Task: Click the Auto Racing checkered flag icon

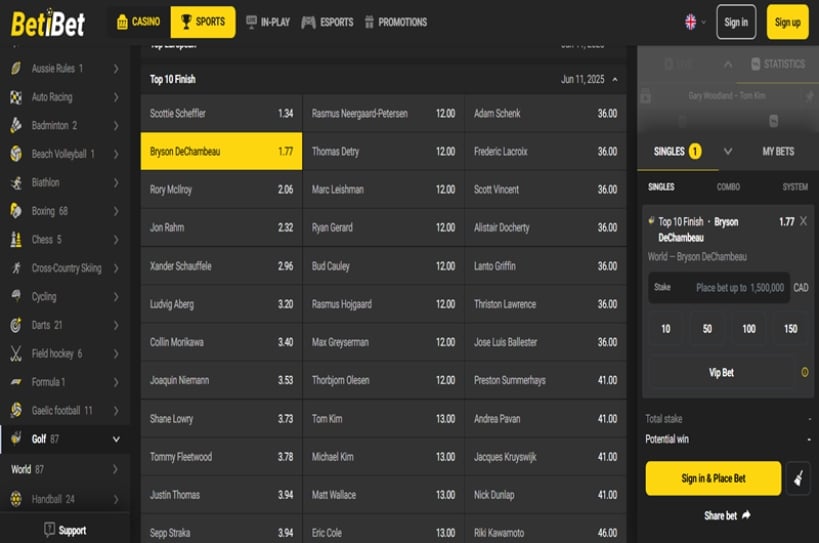Action: click(16, 97)
